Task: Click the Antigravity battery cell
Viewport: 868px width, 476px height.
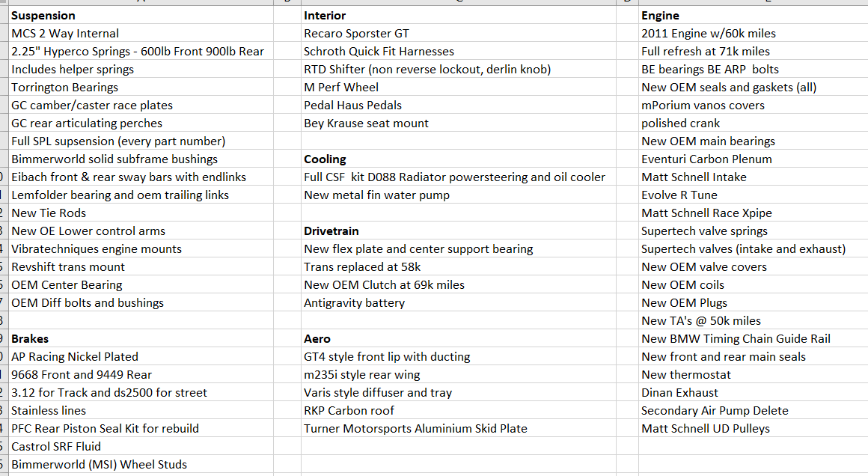Action: pyautogui.click(x=459, y=303)
